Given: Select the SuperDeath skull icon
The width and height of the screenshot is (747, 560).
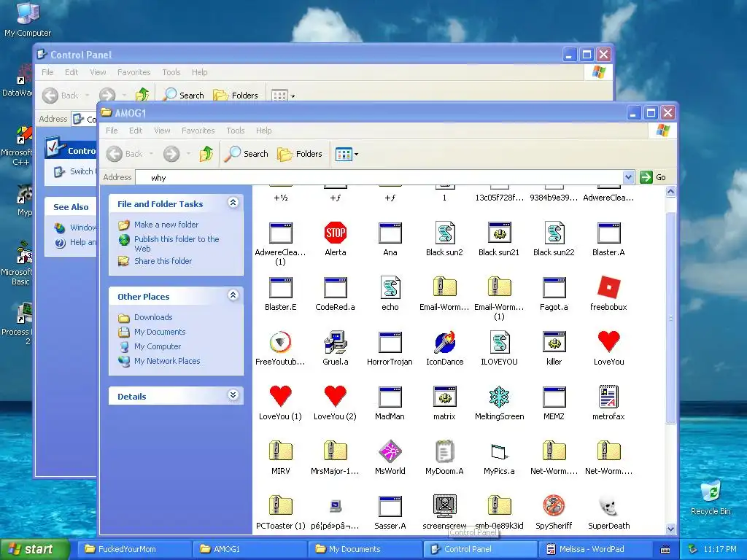Looking at the screenshot, I should [608, 506].
